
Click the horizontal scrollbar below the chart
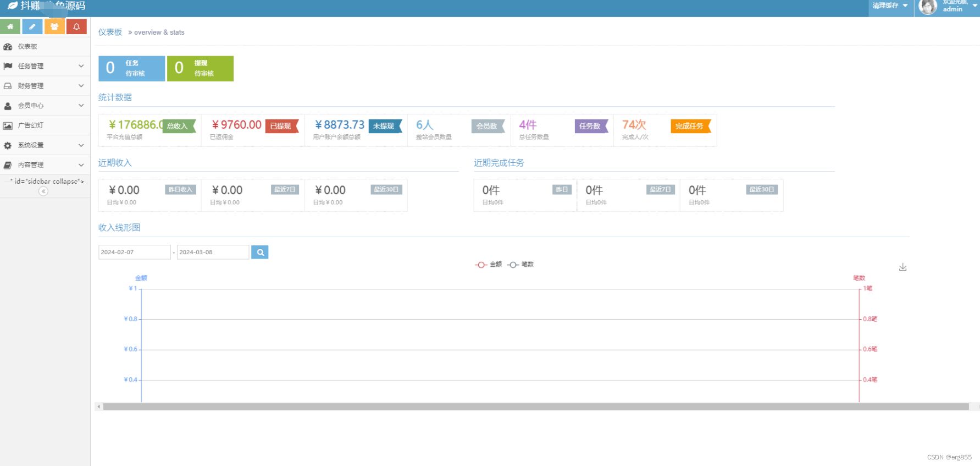click(535, 407)
